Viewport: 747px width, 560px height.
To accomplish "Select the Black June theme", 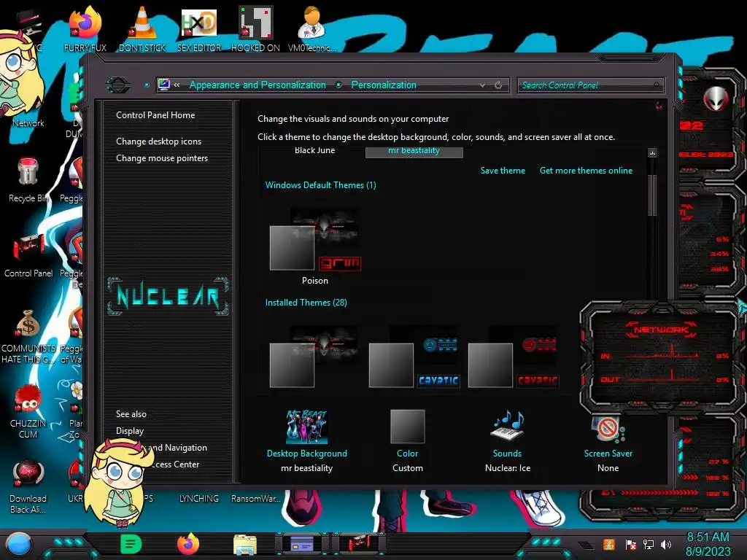I will [x=315, y=150].
